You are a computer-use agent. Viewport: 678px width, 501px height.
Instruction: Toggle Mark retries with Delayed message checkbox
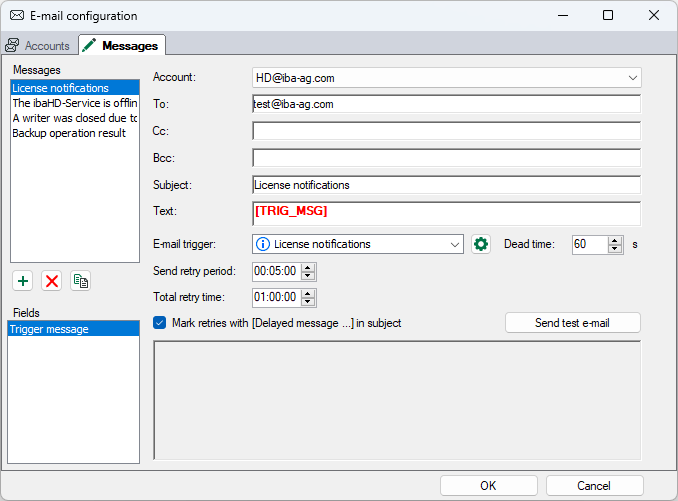coord(160,322)
